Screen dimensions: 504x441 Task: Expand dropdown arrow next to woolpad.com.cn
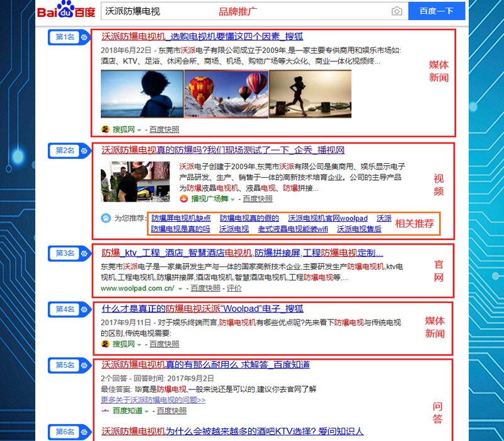(180, 289)
